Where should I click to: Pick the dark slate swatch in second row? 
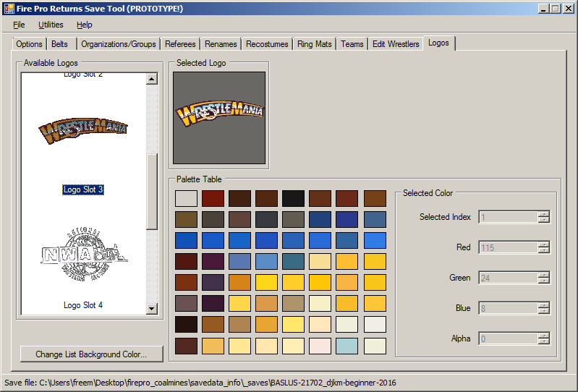pos(266,219)
